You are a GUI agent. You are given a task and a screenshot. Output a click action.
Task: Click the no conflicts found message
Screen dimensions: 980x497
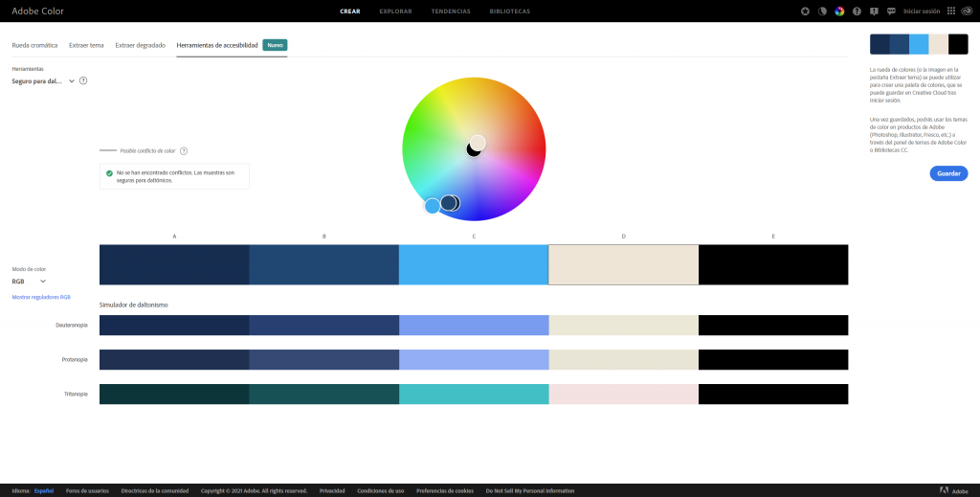tap(176, 176)
